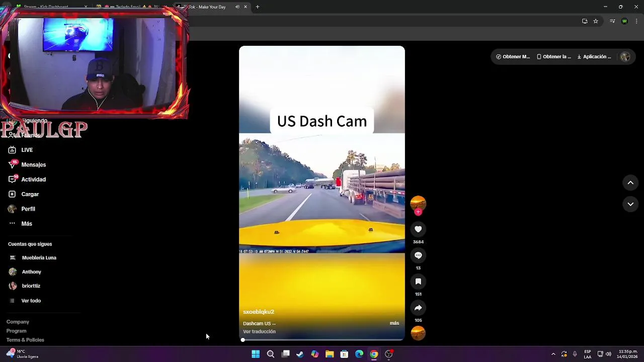Open the Muebleria Luna account
644x362 pixels.
[33, 258]
